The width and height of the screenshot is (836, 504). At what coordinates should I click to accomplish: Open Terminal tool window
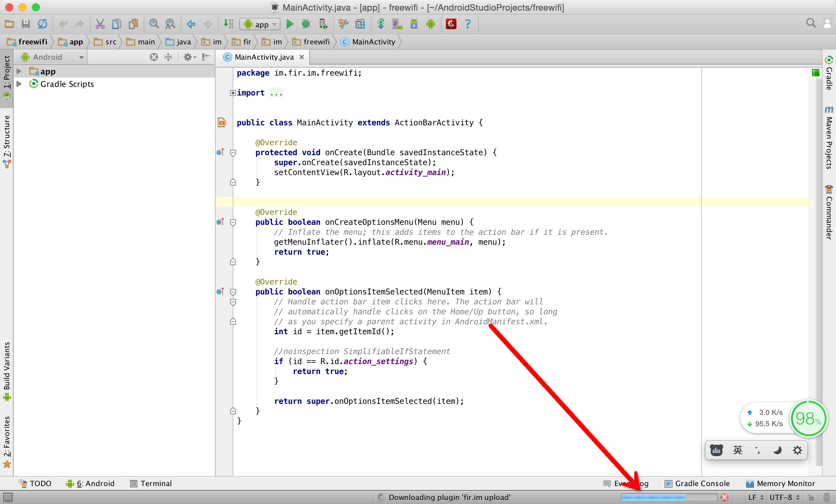(x=151, y=483)
